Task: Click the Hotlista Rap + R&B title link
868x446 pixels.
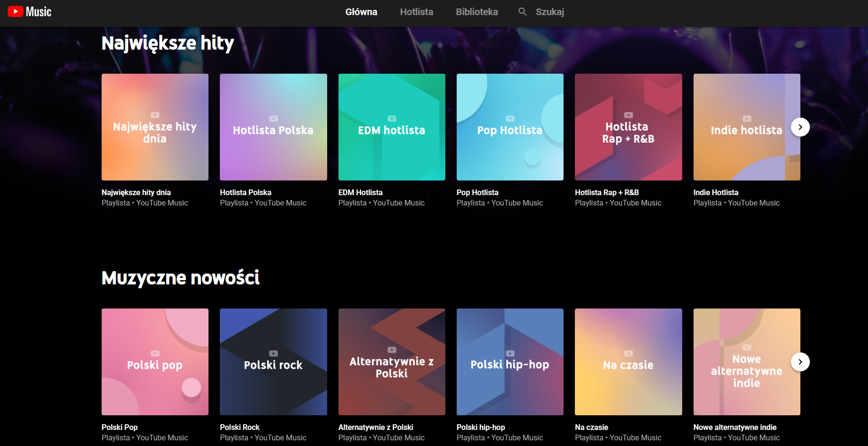Action: pos(607,192)
